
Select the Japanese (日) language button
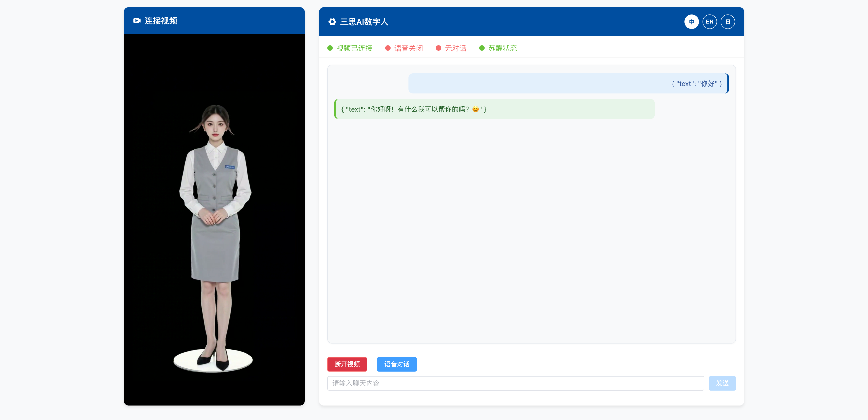727,22
